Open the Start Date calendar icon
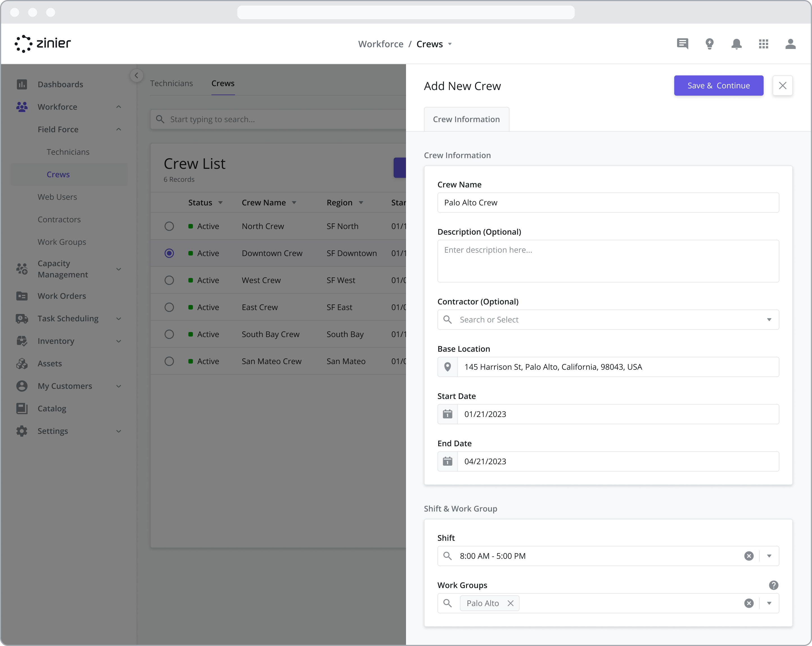The image size is (812, 646). (x=447, y=414)
